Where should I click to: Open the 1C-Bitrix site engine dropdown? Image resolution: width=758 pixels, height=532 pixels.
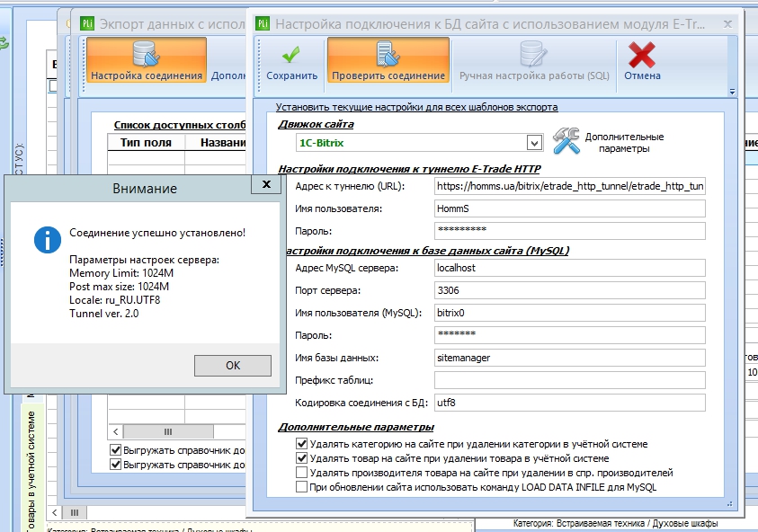tap(534, 143)
